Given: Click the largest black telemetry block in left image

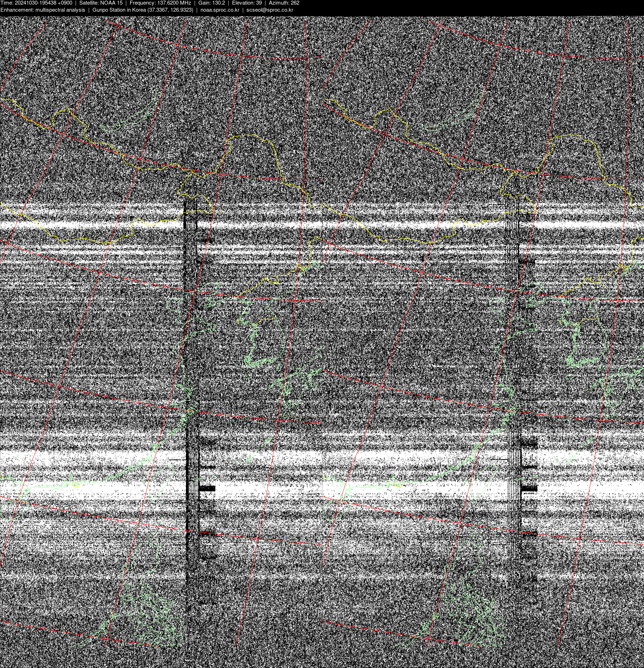Looking at the screenshot, I should (207, 489).
